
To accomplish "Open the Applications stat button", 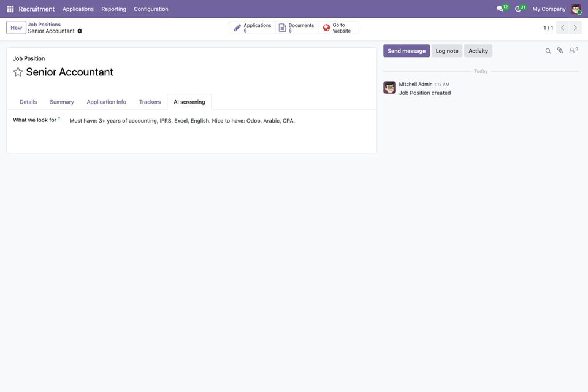I will [253, 28].
